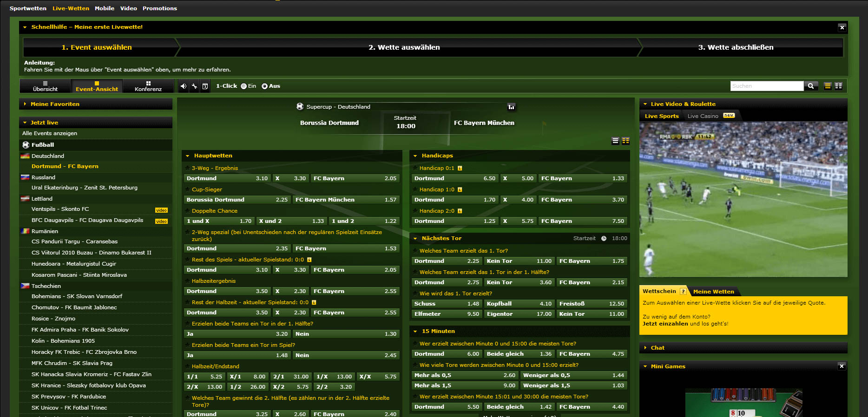Click the Suchen search field
The image size is (868, 417).
[x=767, y=86]
